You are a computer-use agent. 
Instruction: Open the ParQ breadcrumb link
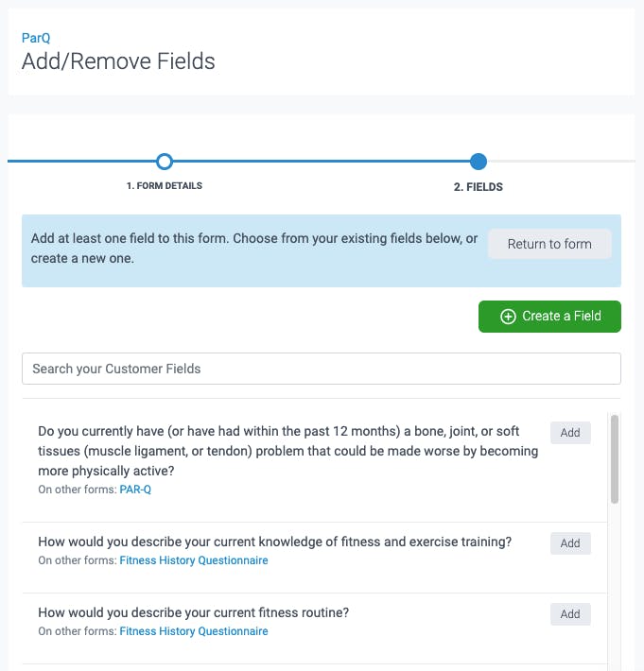pos(36,38)
